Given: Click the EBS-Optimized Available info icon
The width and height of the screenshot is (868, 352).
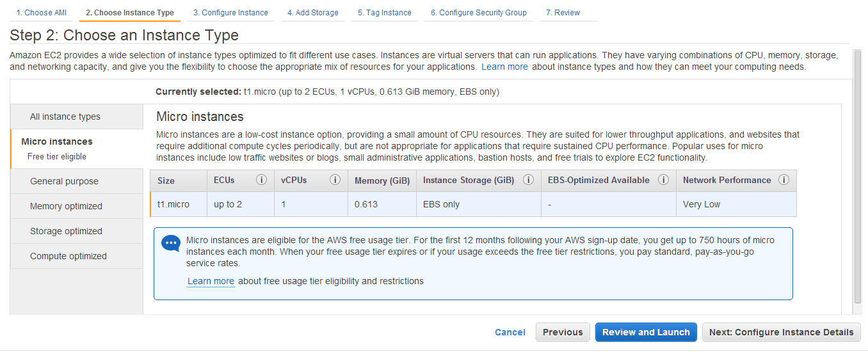Looking at the screenshot, I should pyautogui.click(x=664, y=180).
